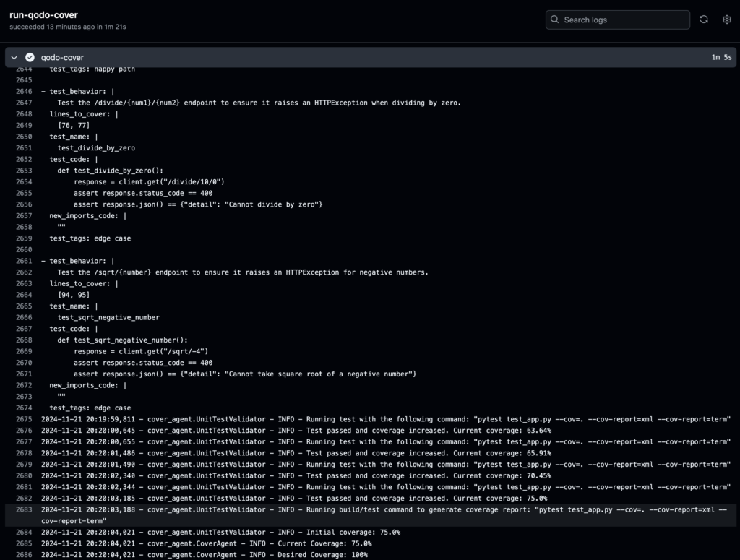Select log line number 2647
740x560 pixels.
24,103
